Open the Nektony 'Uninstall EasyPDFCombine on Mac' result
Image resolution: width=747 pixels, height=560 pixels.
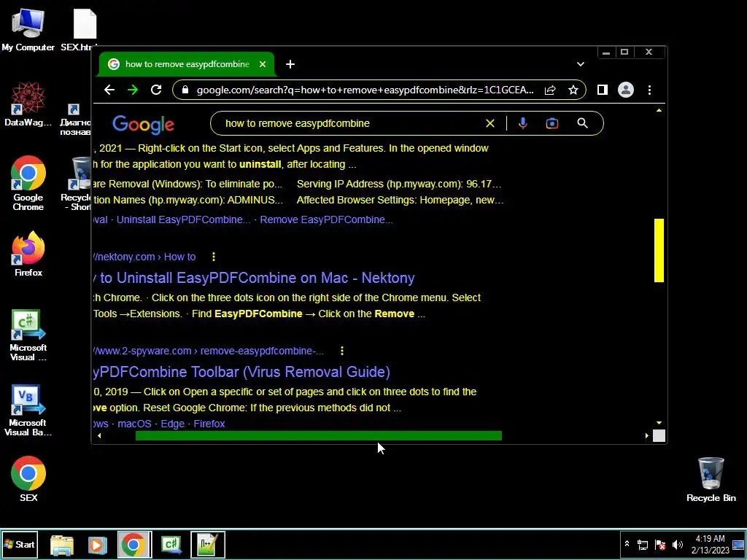[x=255, y=278]
